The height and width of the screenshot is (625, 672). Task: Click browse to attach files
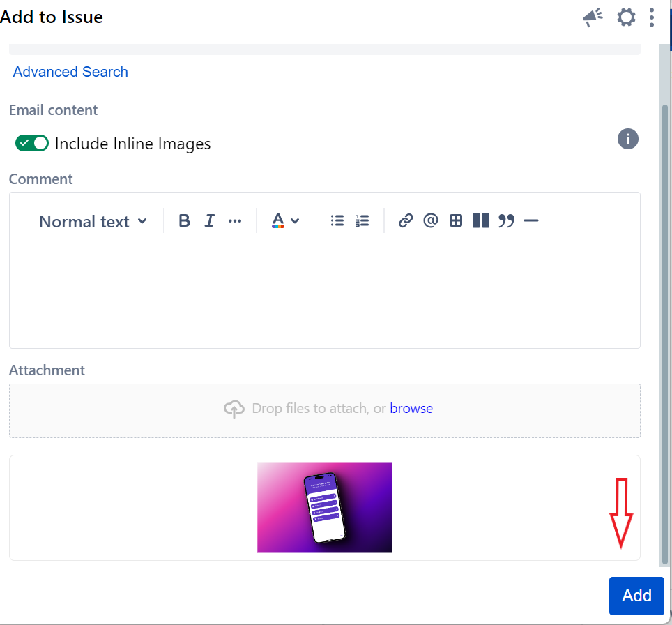[x=411, y=409]
